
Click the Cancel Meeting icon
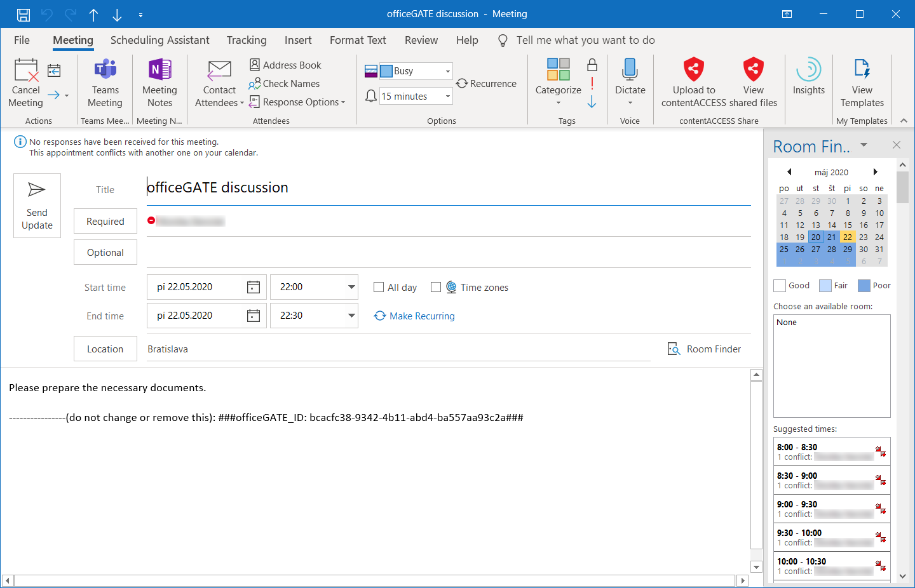pos(26,71)
